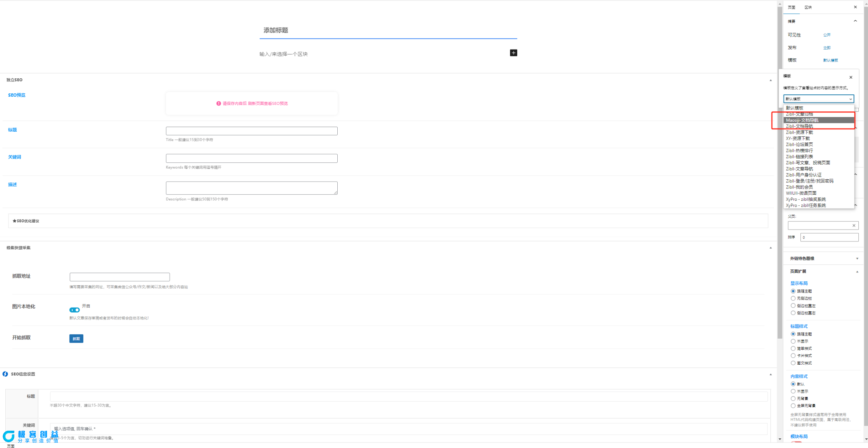Collapse the 摘要 summary section chevron
This screenshot has width=868, height=448.
[855, 21]
